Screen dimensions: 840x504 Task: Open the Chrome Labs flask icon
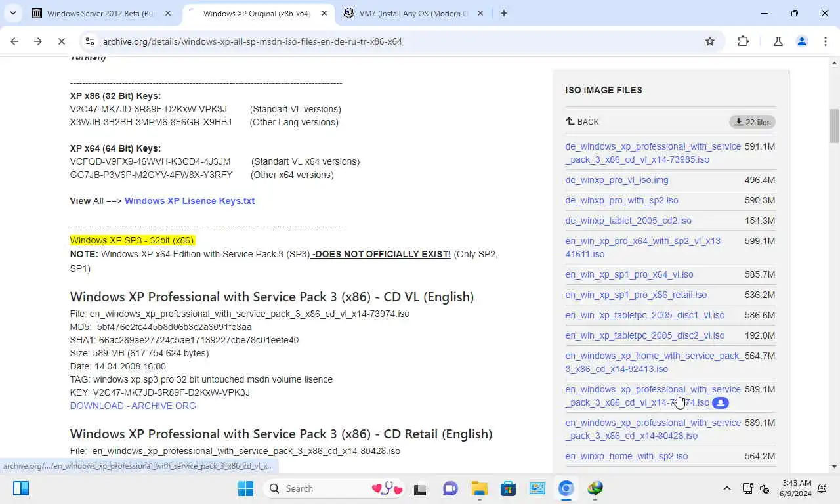click(x=778, y=41)
